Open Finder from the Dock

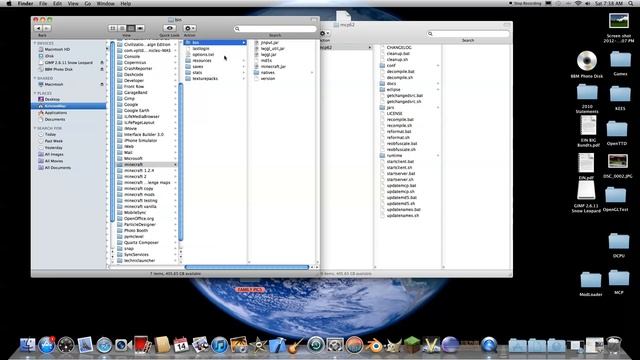pyautogui.click(x=27, y=345)
